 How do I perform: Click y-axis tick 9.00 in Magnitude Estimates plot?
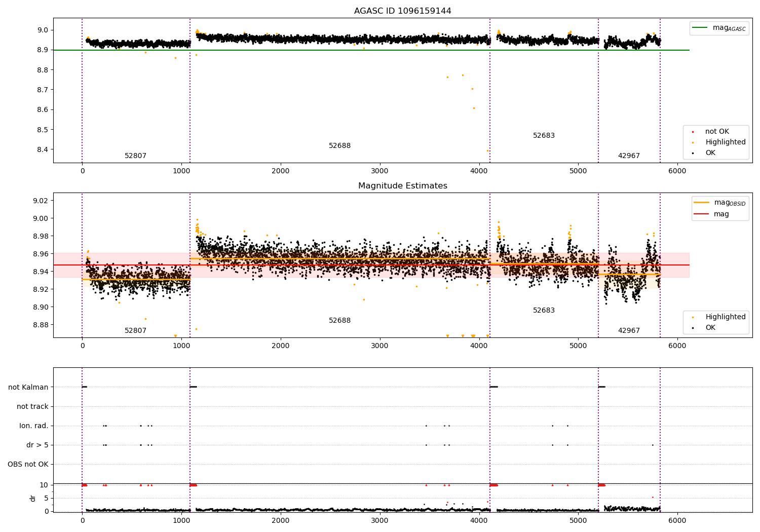[x=42, y=218]
